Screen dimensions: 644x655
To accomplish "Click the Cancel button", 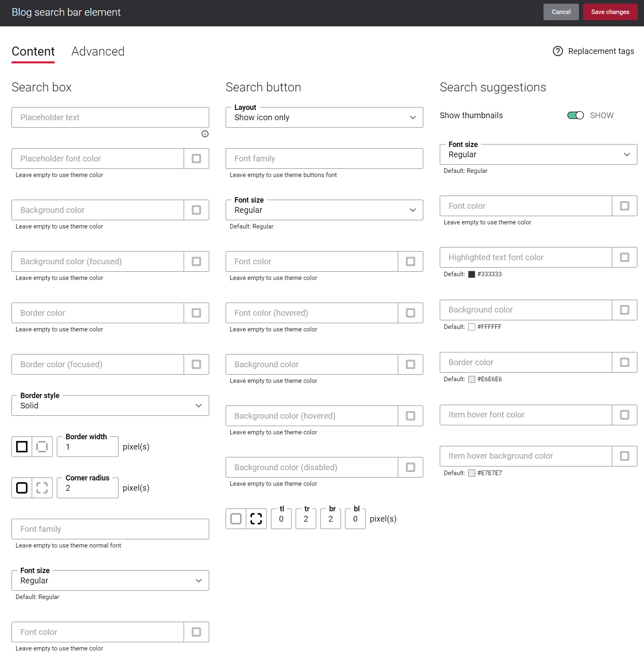I will 561,12.
